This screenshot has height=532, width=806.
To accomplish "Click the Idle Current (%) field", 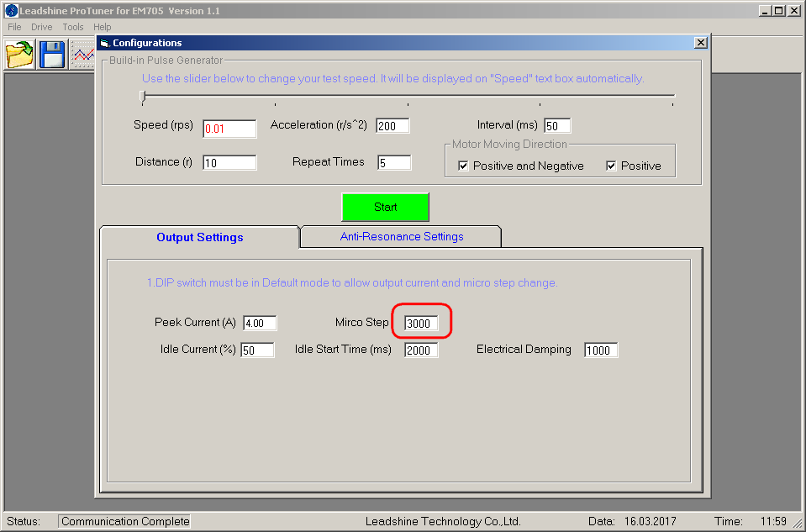I will pyautogui.click(x=257, y=350).
